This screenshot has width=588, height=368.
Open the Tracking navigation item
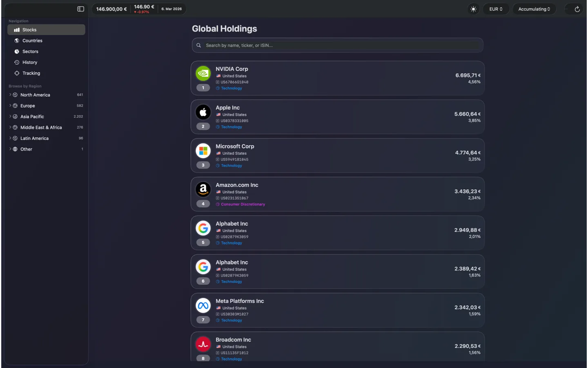(31, 73)
